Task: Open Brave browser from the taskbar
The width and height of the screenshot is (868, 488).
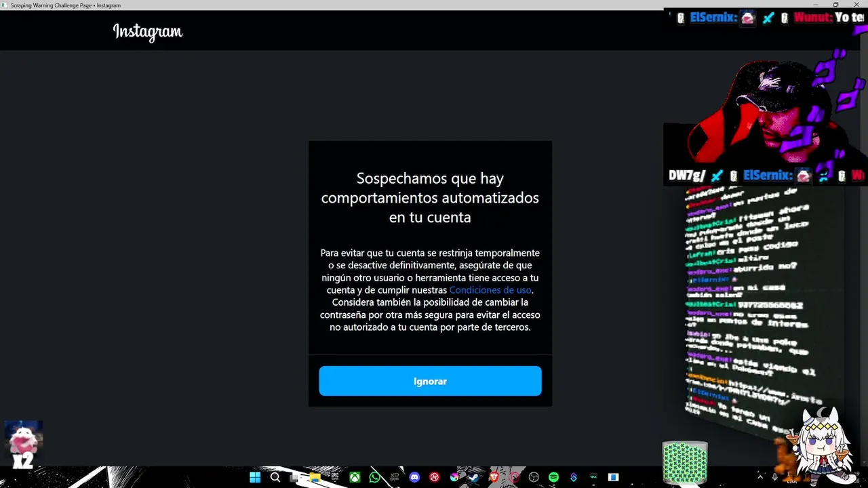Action: 494,477
